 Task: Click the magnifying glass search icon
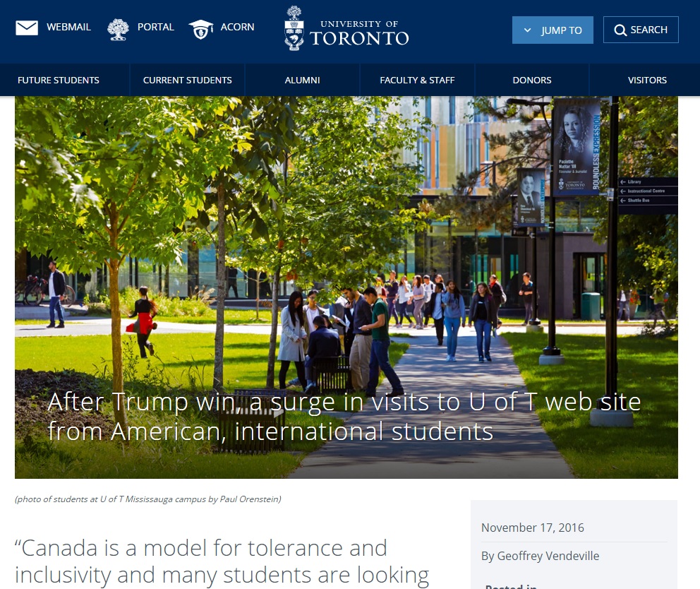[x=620, y=30]
